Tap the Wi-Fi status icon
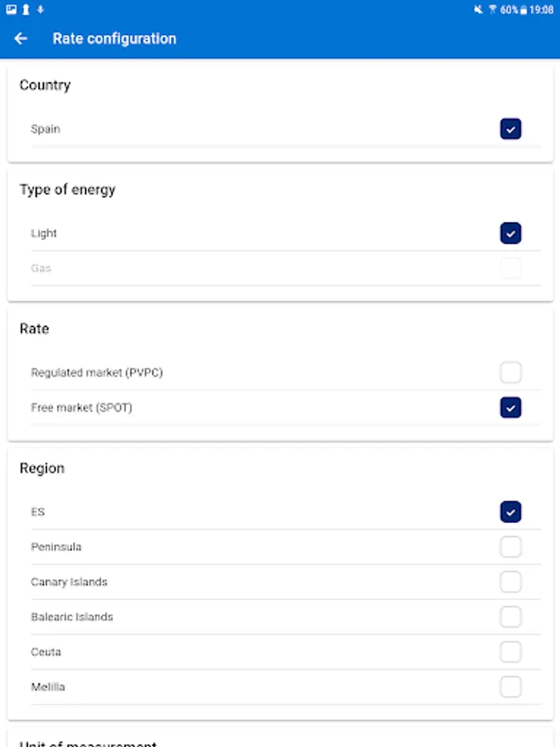 click(x=493, y=10)
